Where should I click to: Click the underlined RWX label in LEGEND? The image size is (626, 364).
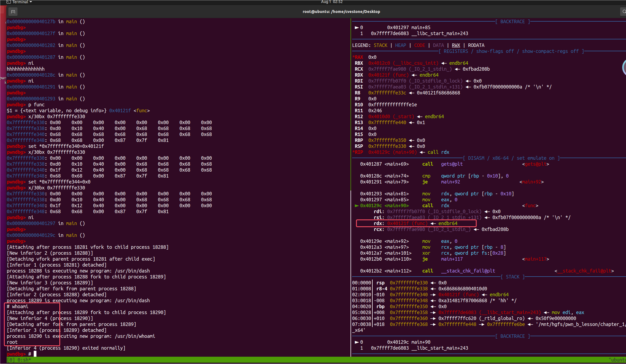click(456, 45)
